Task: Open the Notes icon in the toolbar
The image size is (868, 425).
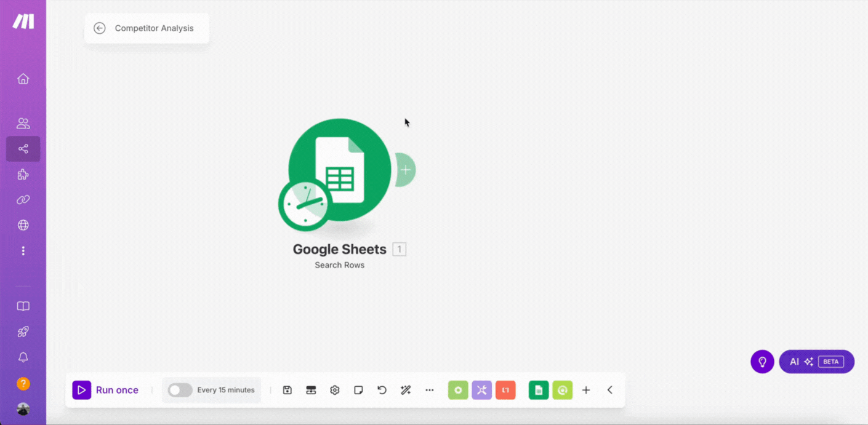Action: point(358,390)
